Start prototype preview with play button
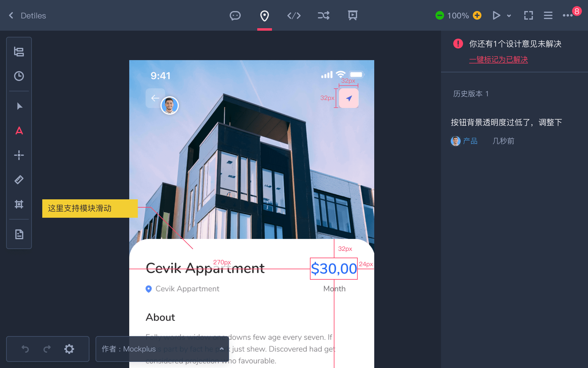Screen dimensions: 588x368 [x=496, y=15]
